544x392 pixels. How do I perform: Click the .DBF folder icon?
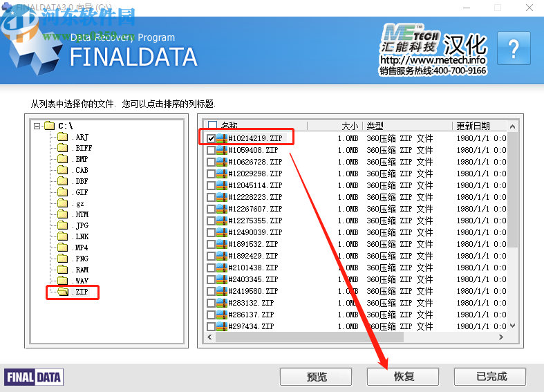pyautogui.click(x=63, y=181)
